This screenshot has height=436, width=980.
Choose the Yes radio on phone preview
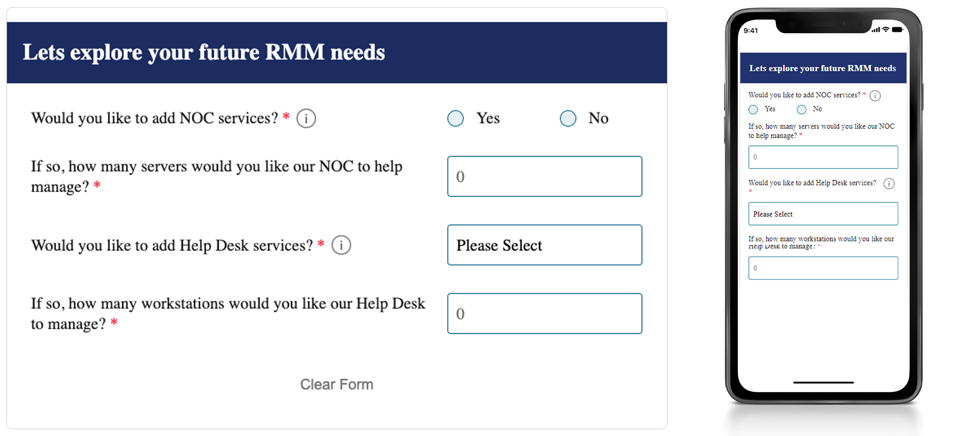(x=753, y=110)
